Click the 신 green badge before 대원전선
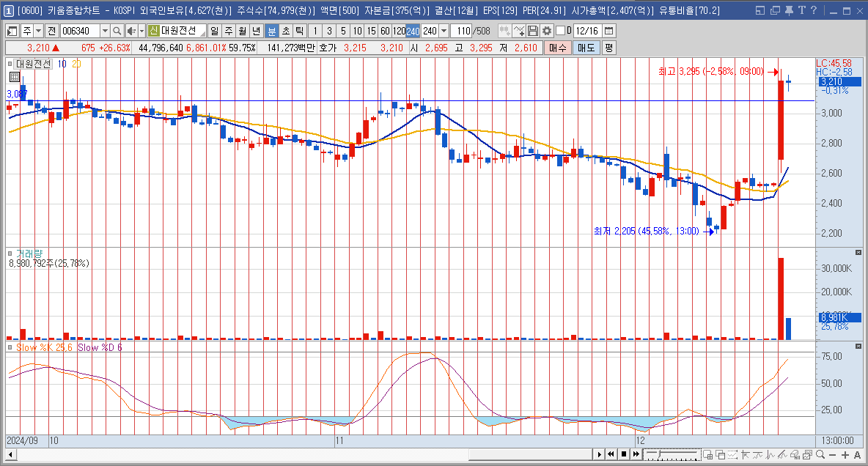Viewport: 868px width, 466px height. 154,31
